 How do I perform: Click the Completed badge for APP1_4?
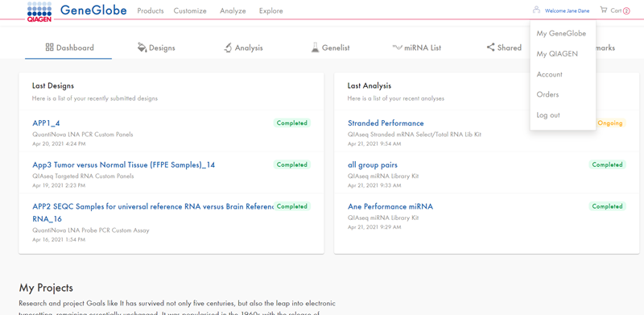[x=292, y=122]
